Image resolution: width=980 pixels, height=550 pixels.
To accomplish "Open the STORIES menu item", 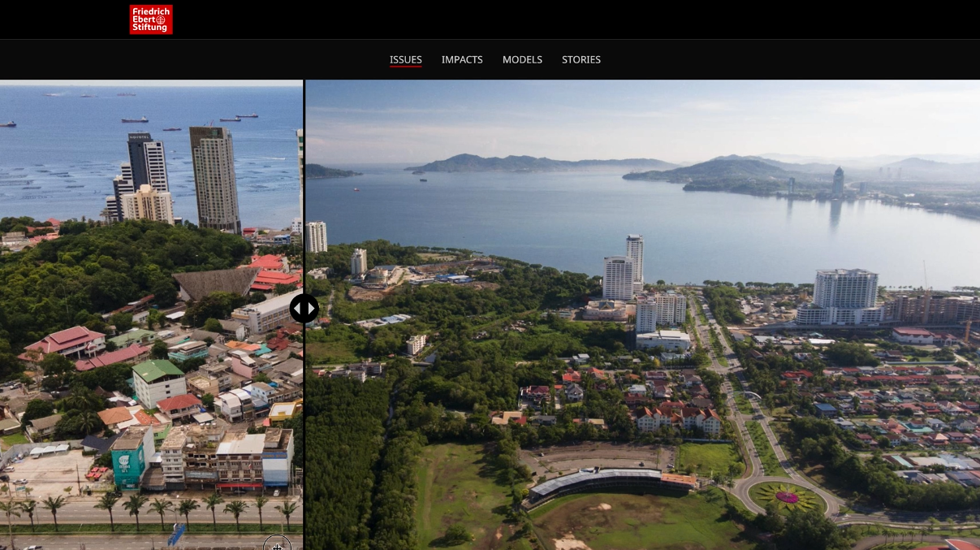I will tap(581, 59).
